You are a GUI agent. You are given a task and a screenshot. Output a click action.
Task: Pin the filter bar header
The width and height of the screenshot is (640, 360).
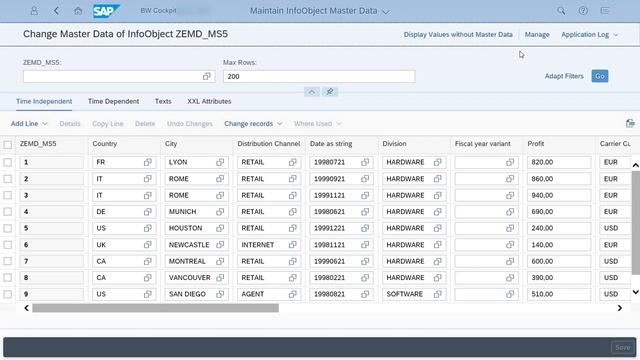(x=330, y=91)
